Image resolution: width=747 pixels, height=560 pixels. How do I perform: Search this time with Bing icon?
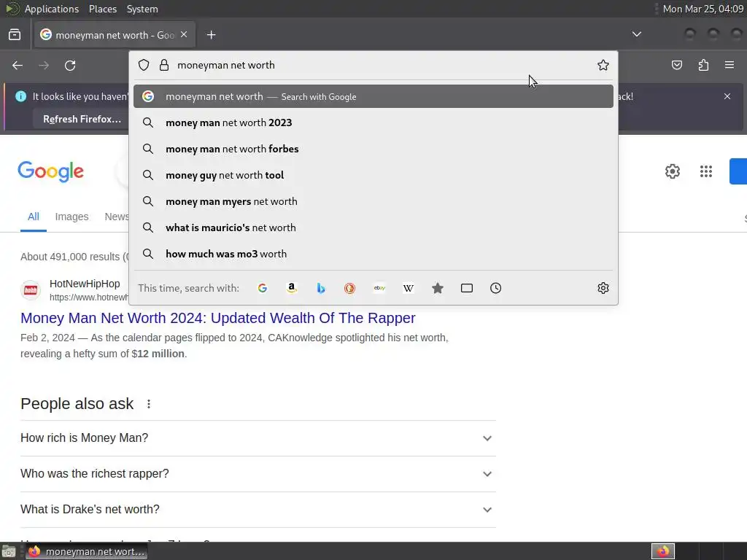tap(321, 288)
